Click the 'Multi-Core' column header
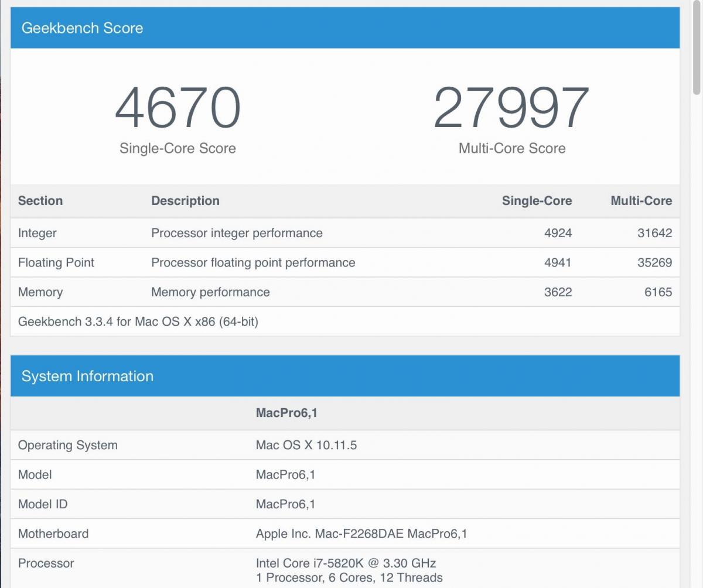Screen dimensions: 703x588 (641, 201)
